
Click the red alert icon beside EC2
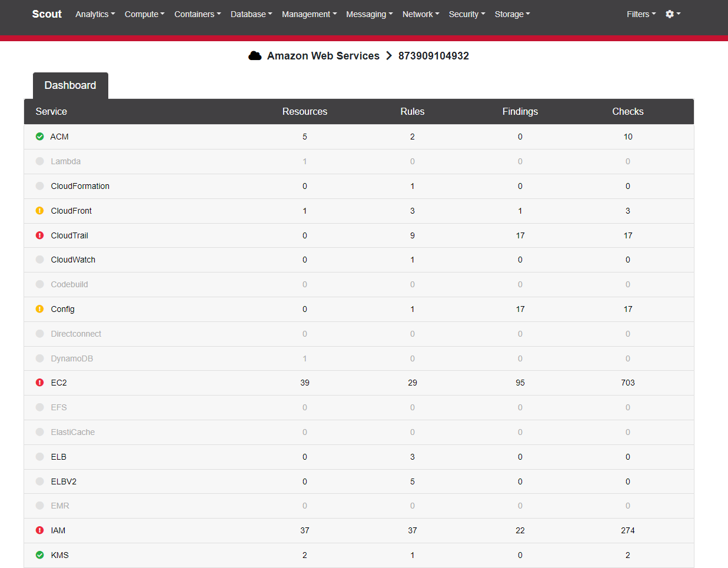[39, 383]
